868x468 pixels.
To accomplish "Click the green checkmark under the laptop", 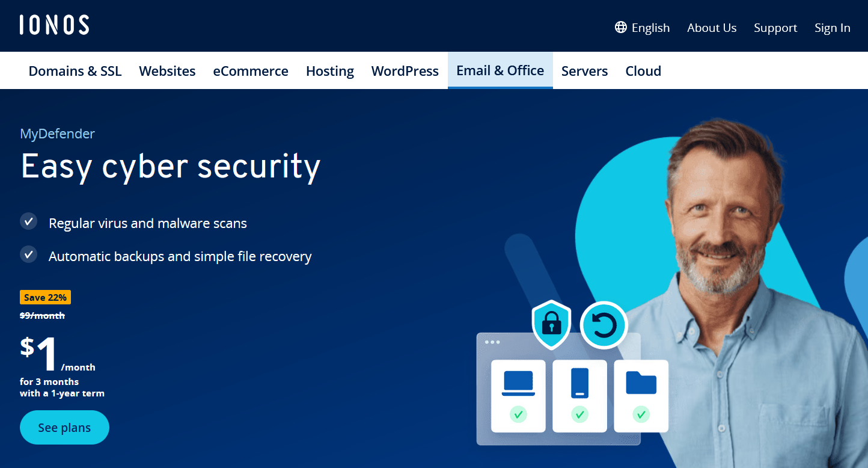I will [x=518, y=414].
